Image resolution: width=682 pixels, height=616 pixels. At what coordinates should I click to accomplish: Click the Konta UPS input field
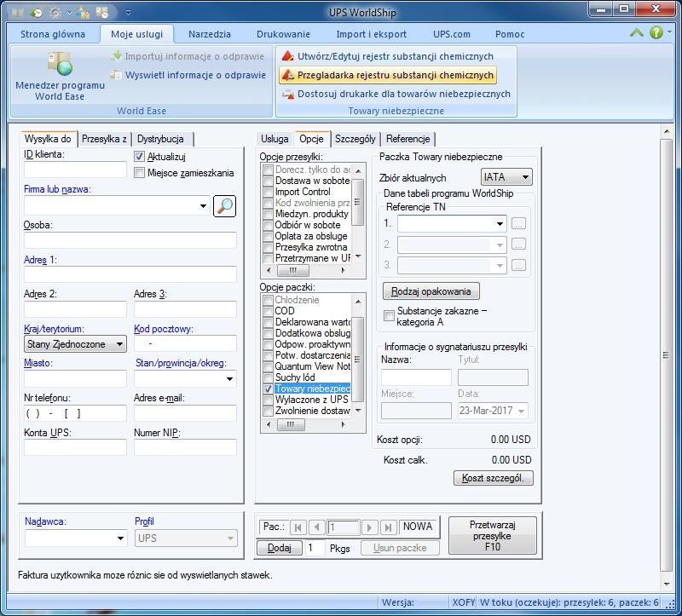tap(75, 447)
